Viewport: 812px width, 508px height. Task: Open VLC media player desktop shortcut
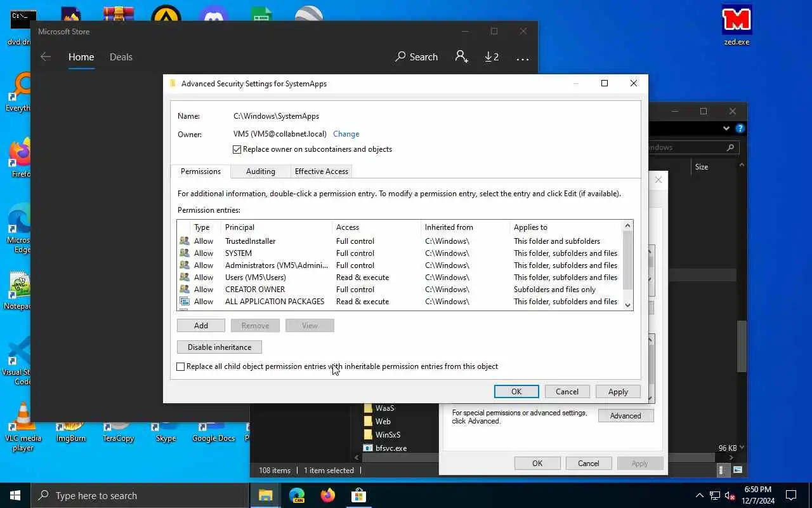click(23, 426)
